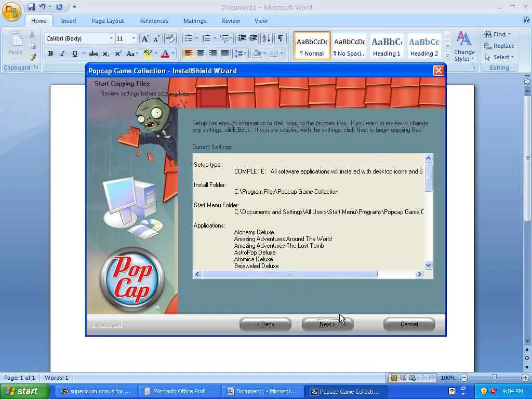Click Back in InstallShield Wizard
Image resolution: width=532 pixels, height=399 pixels.
pos(265,324)
